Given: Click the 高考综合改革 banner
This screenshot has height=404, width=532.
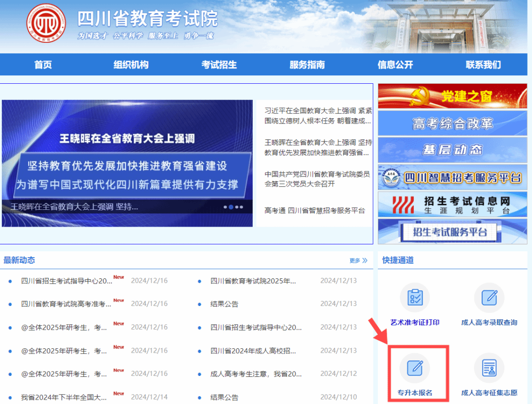Looking at the screenshot, I should click(452, 124).
